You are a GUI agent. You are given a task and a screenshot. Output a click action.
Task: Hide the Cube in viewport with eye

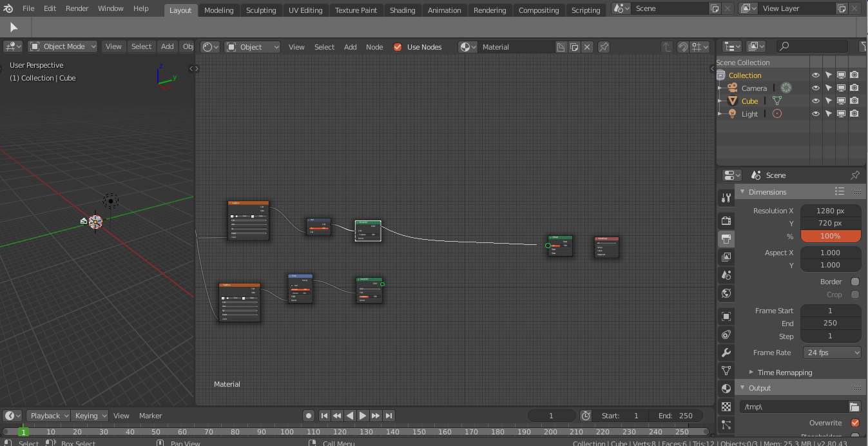click(816, 101)
